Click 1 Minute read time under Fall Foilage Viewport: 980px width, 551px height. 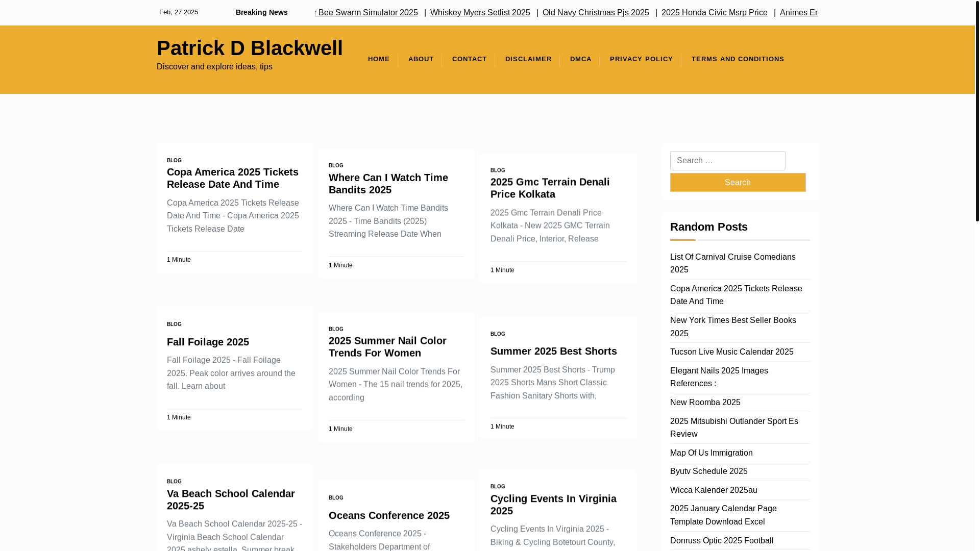[179, 418]
